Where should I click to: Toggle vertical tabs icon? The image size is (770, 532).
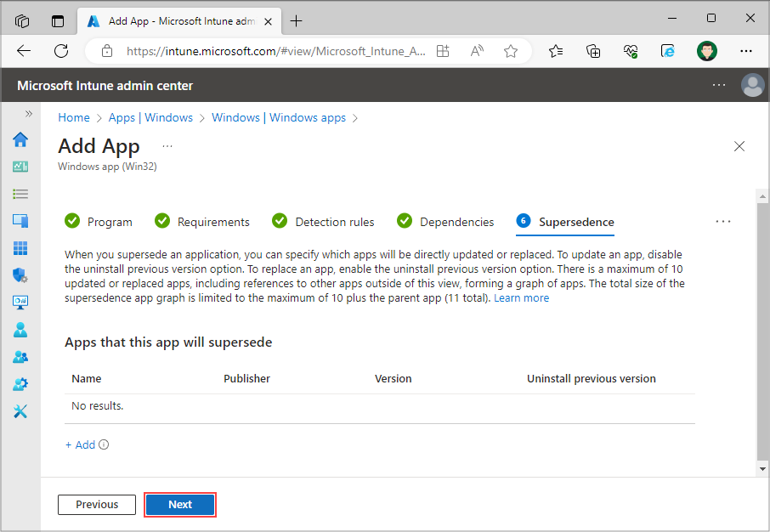(x=58, y=21)
